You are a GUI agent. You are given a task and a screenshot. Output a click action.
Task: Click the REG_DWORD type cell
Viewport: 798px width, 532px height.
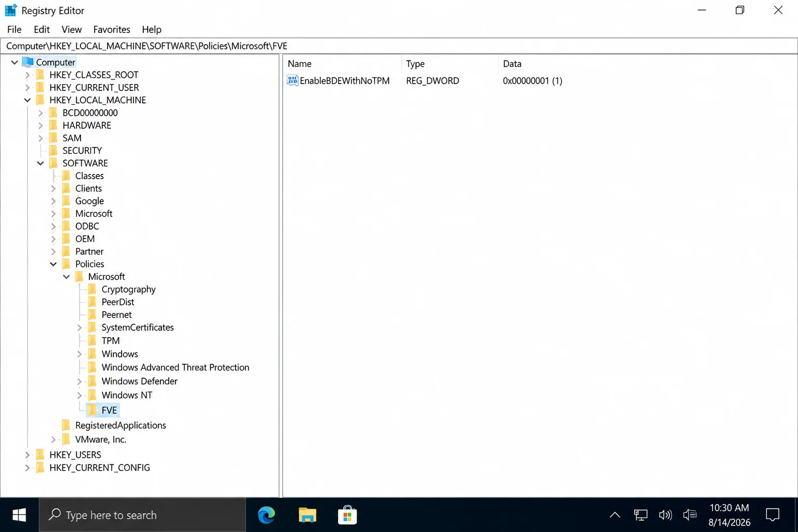tap(433, 81)
